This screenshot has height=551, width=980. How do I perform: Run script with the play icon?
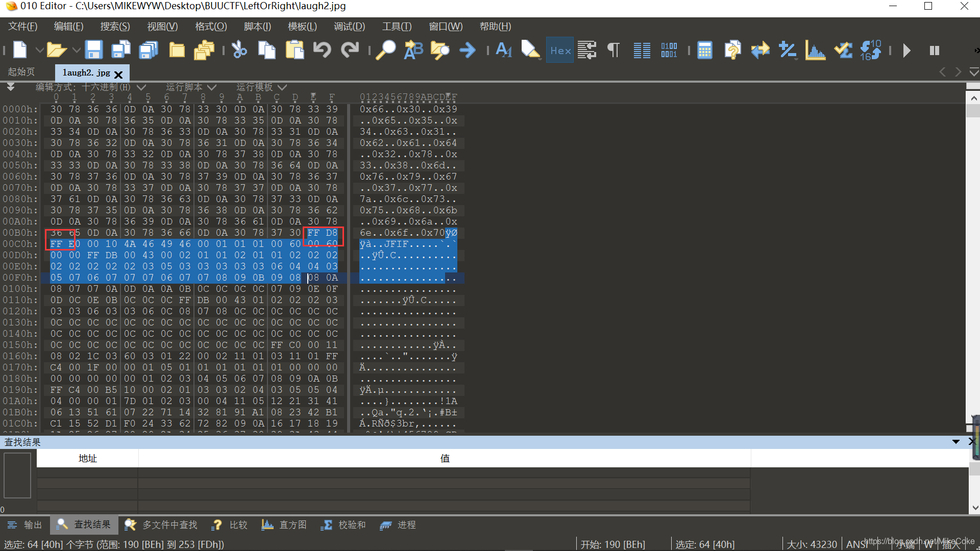click(907, 50)
